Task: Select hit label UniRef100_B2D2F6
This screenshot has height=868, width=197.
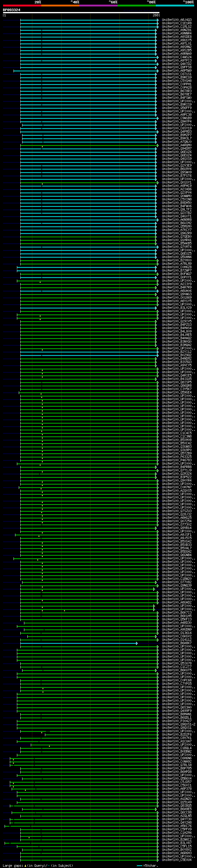Action: (x=177, y=735)
